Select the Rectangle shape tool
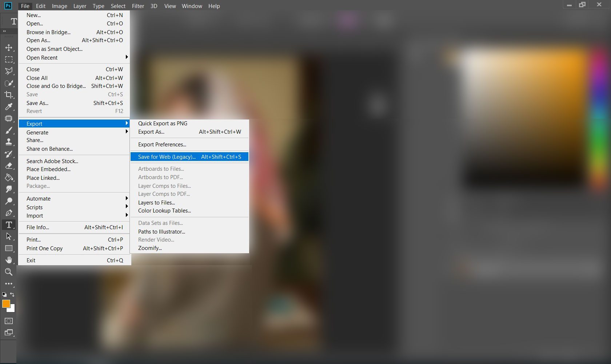Screen dimensions: 611x364 click(x=9, y=248)
